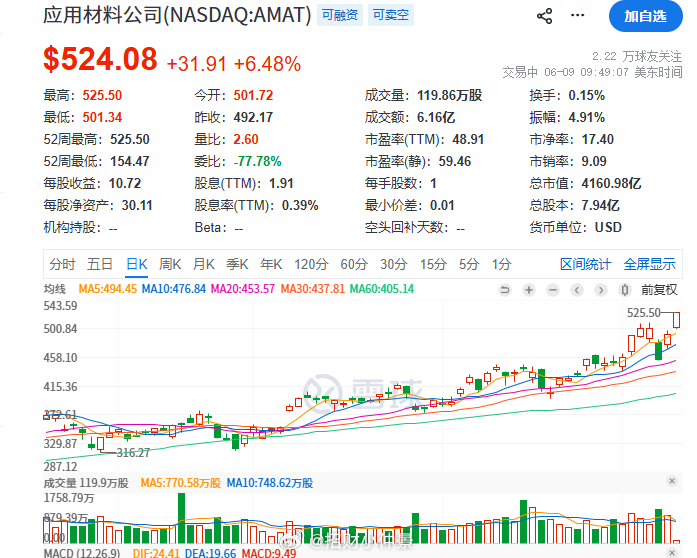Switch to the 30分 chart tab
The width and height of the screenshot is (697, 558).
click(x=393, y=264)
